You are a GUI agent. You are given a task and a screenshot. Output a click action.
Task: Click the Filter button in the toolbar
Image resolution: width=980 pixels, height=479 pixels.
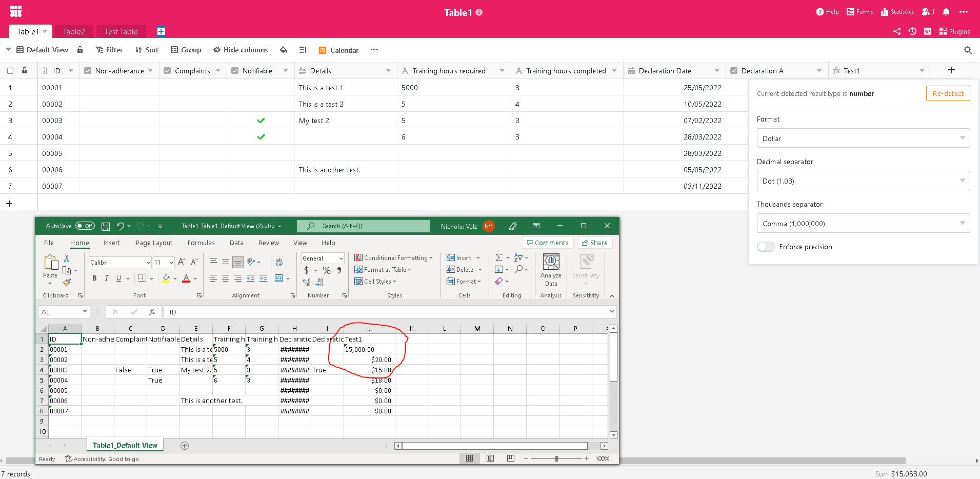coord(109,50)
